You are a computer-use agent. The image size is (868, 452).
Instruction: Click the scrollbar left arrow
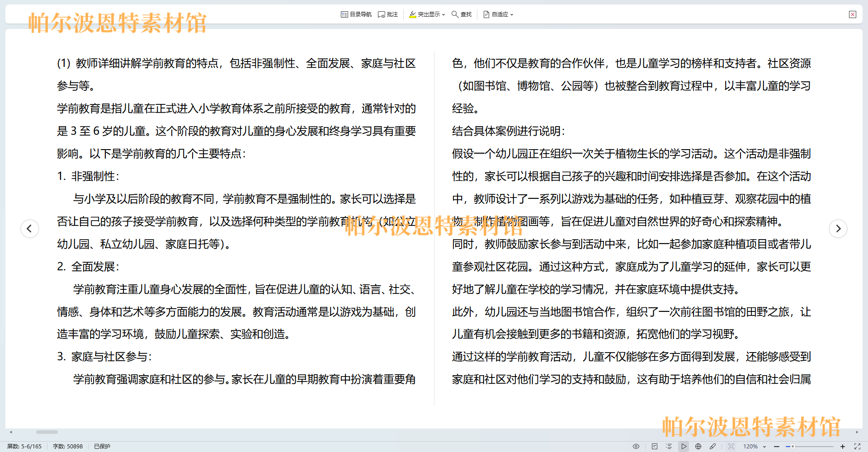pyautogui.click(x=11, y=432)
